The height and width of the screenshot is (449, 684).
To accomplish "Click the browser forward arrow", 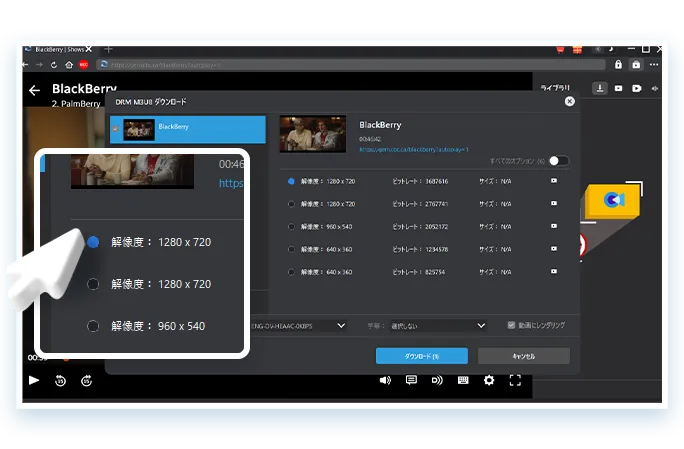I will click(39, 65).
